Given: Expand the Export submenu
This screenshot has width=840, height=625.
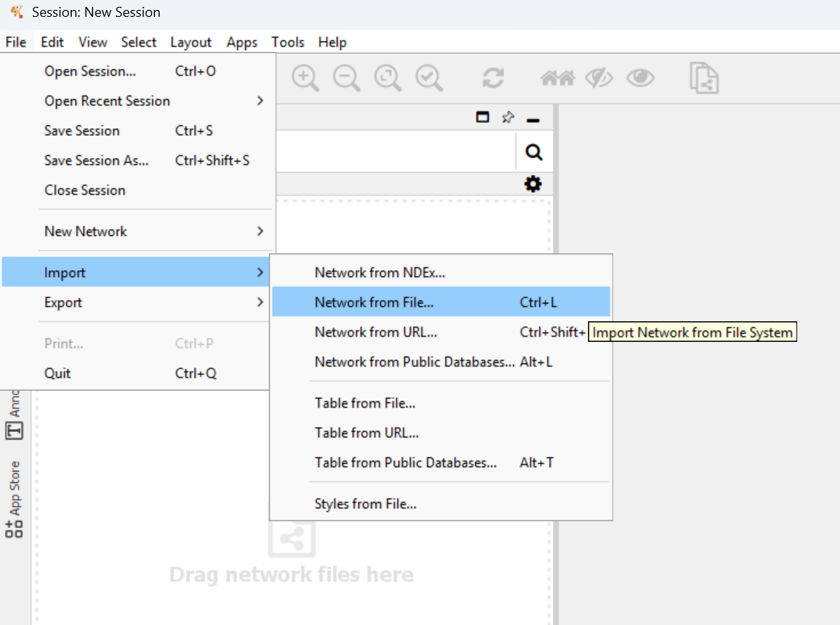Looking at the screenshot, I should pyautogui.click(x=135, y=303).
